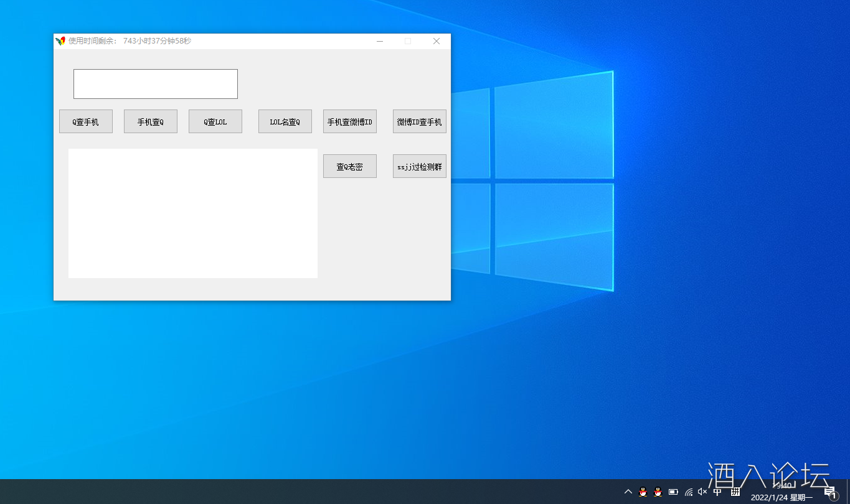Open the second QQ penguin tray icon

pos(658,492)
